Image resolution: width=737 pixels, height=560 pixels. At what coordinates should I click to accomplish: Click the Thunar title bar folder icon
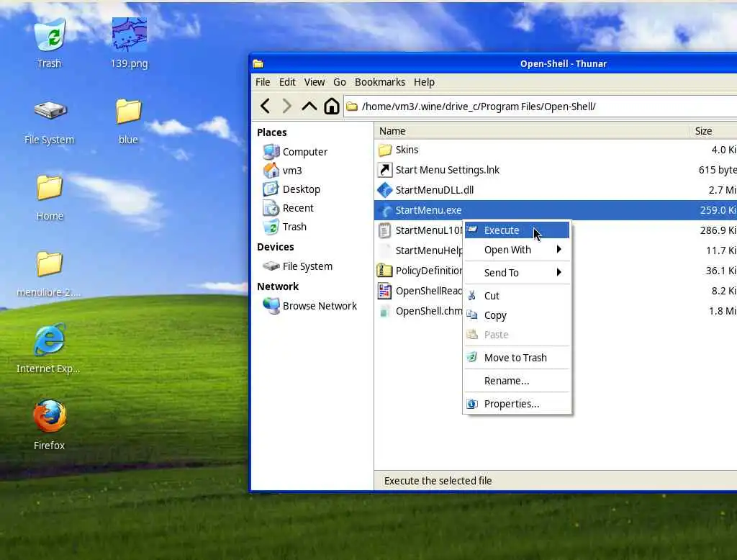pos(258,63)
